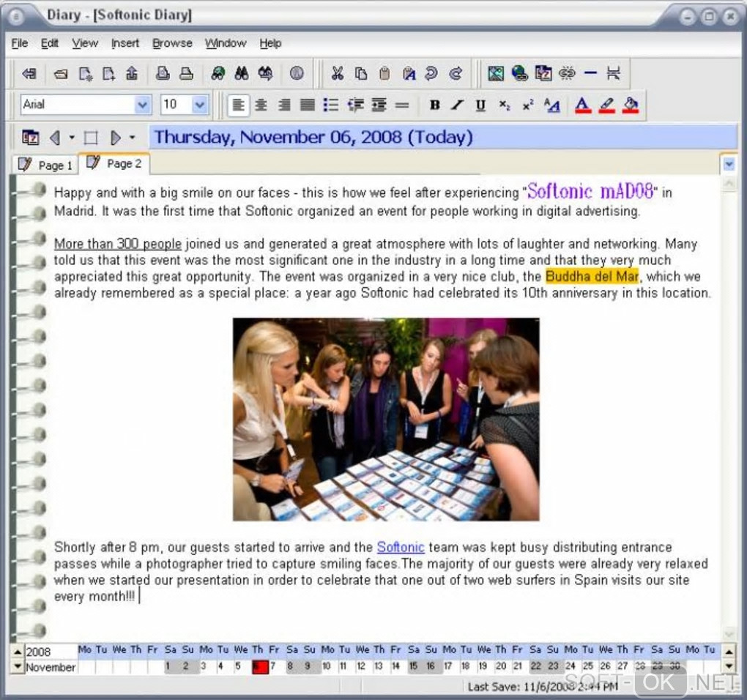
Task: Click the Cut scissors icon
Action: click(338, 73)
